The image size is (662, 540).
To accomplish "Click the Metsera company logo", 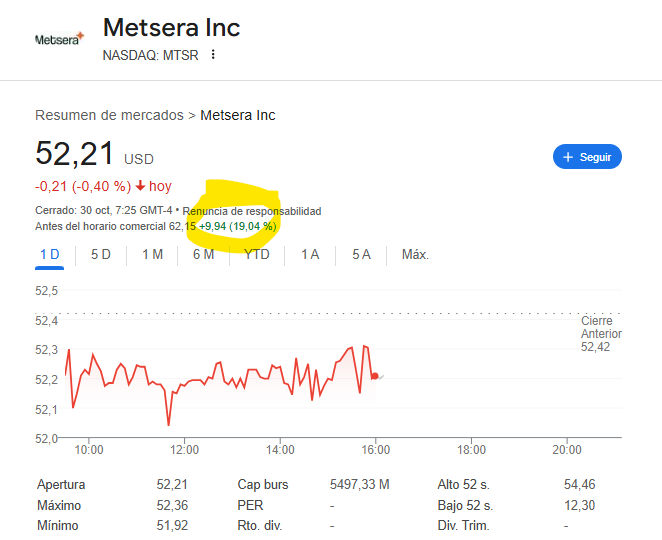I will pyautogui.click(x=59, y=39).
